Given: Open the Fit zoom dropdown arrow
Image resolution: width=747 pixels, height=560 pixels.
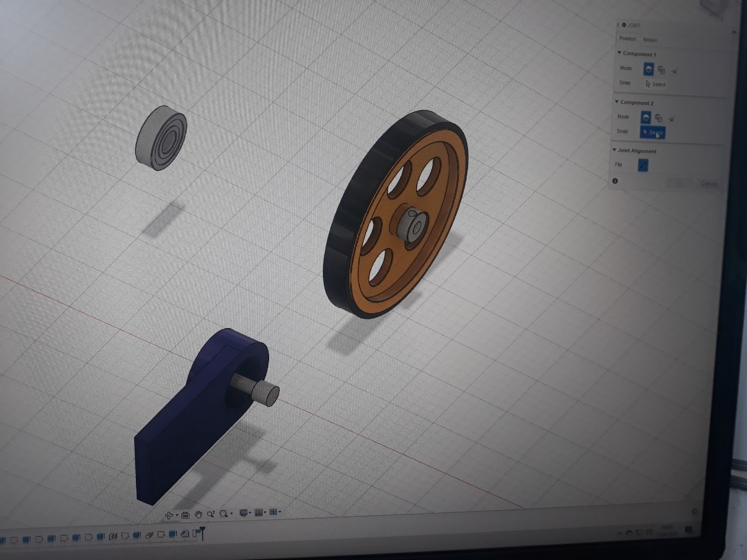Looking at the screenshot, I should click(x=231, y=513).
